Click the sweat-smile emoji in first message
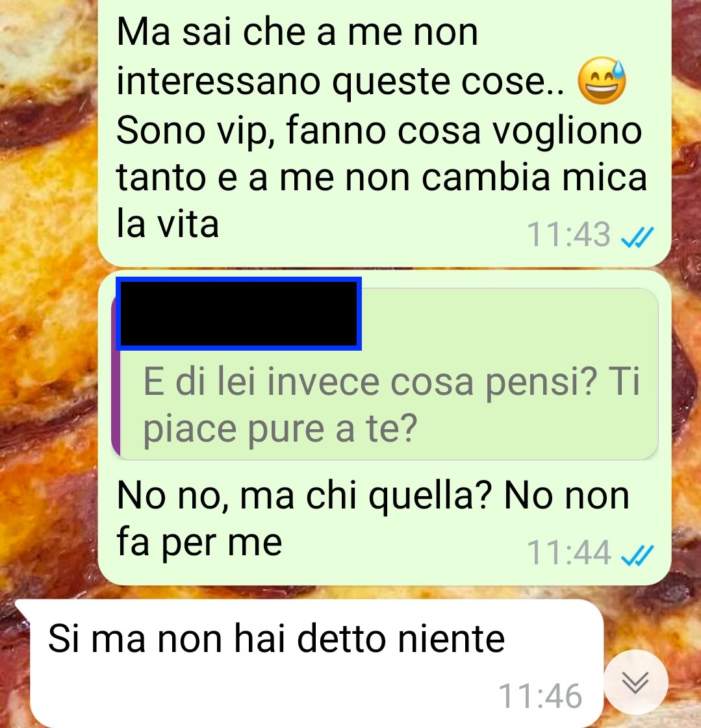 (x=602, y=81)
